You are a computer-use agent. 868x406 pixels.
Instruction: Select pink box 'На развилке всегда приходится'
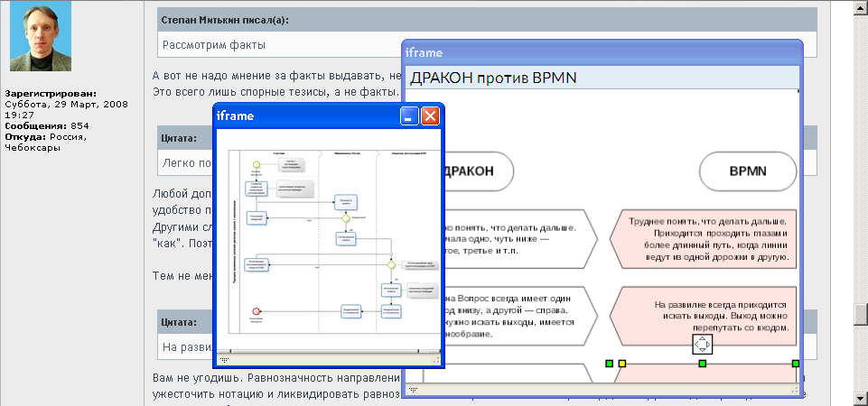[703, 316]
